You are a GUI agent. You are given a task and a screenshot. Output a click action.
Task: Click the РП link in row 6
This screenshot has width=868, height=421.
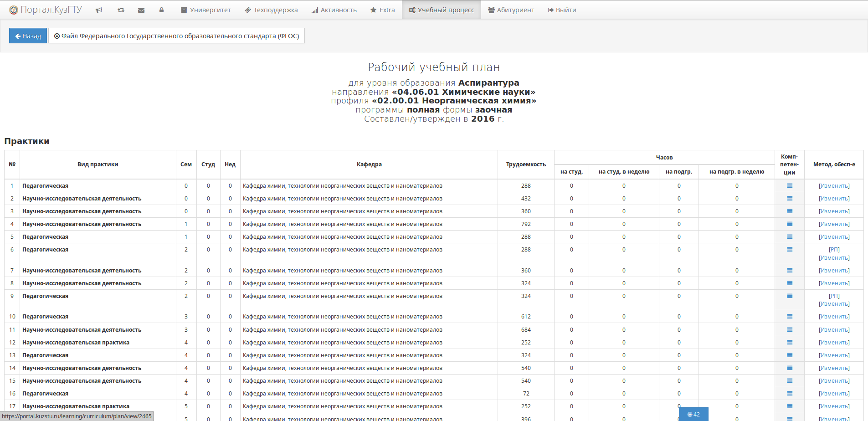click(x=834, y=250)
